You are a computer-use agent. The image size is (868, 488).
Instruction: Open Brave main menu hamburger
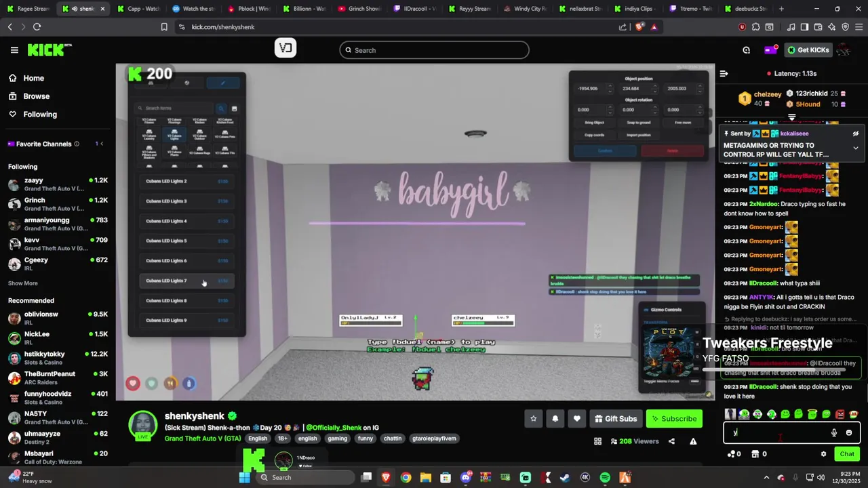click(859, 26)
